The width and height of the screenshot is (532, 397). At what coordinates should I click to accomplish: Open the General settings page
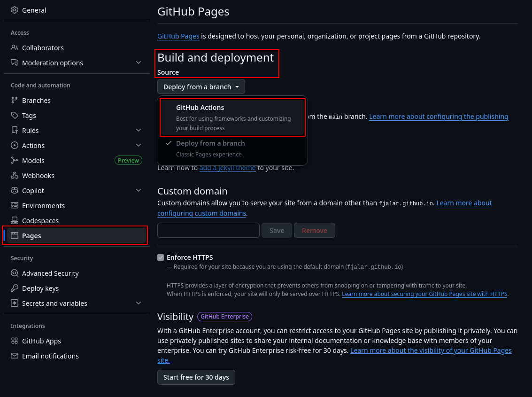[x=77, y=10]
